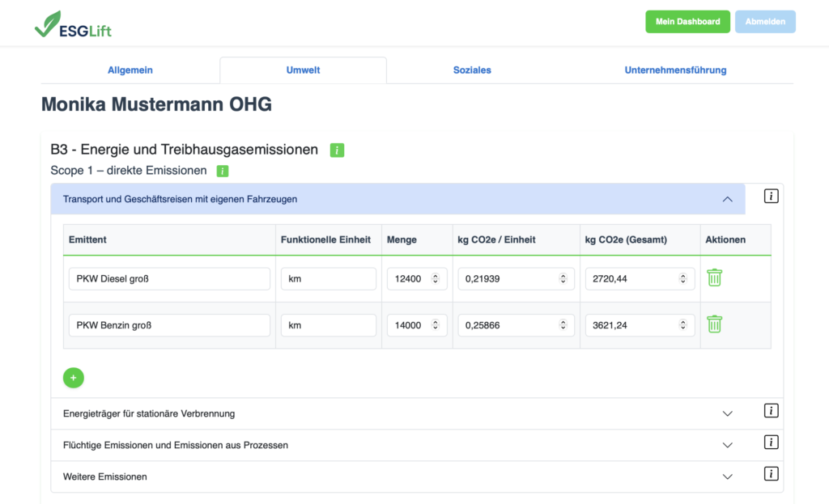Screen dimensions: 829x504
Task: Collapse Transport und Geschäftsreisen section
Action: [x=727, y=199]
